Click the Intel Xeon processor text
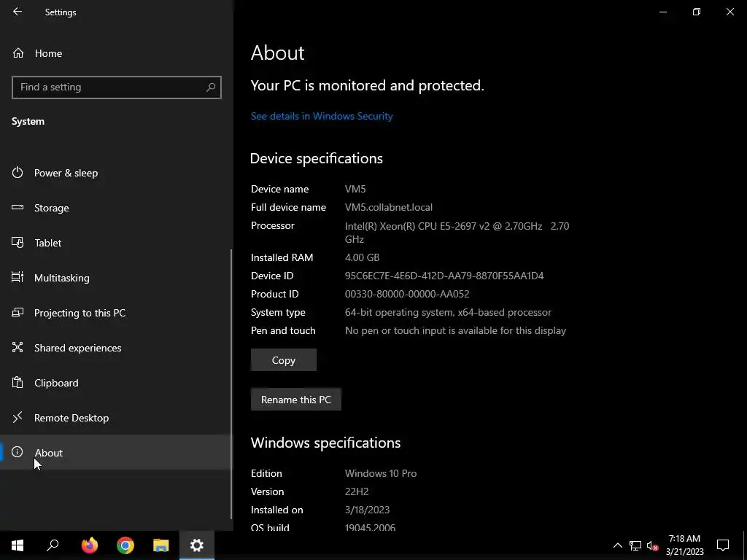 (x=457, y=233)
